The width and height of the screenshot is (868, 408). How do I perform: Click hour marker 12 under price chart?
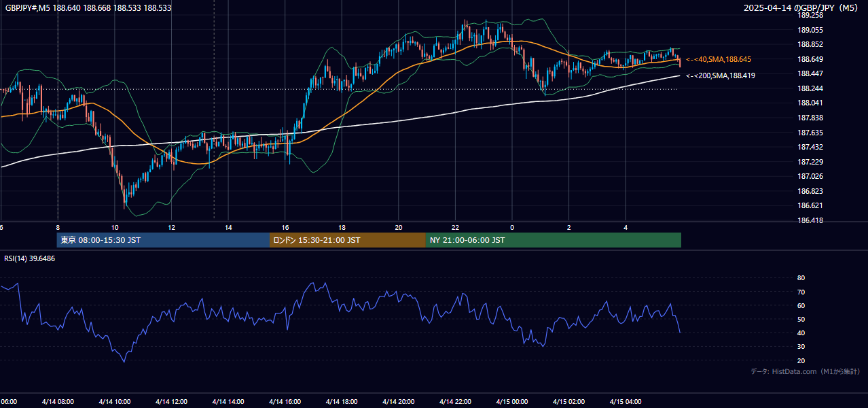point(171,227)
